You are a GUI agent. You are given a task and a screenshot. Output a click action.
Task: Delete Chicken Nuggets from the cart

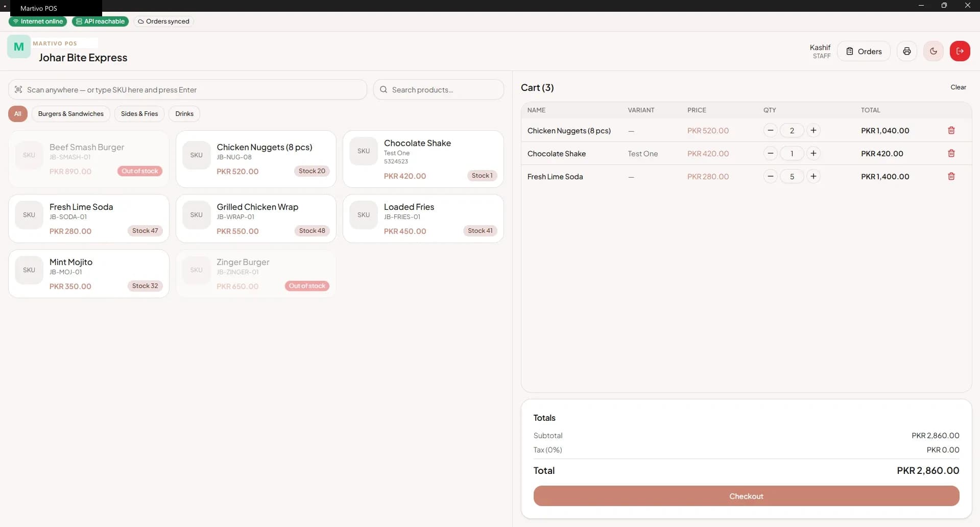(x=951, y=131)
